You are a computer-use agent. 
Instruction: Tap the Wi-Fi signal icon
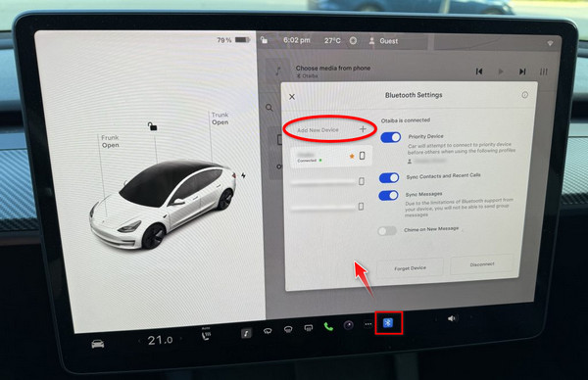pos(550,43)
